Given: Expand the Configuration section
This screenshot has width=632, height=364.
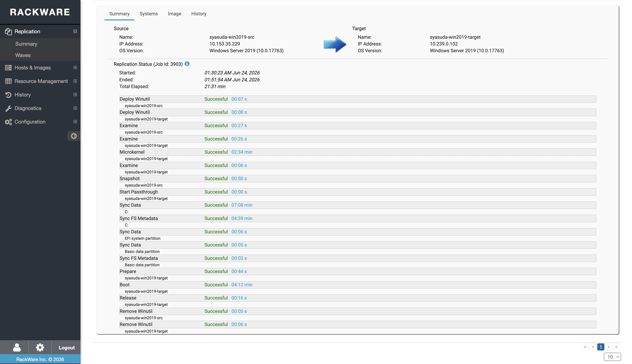Looking at the screenshot, I should (75, 122).
